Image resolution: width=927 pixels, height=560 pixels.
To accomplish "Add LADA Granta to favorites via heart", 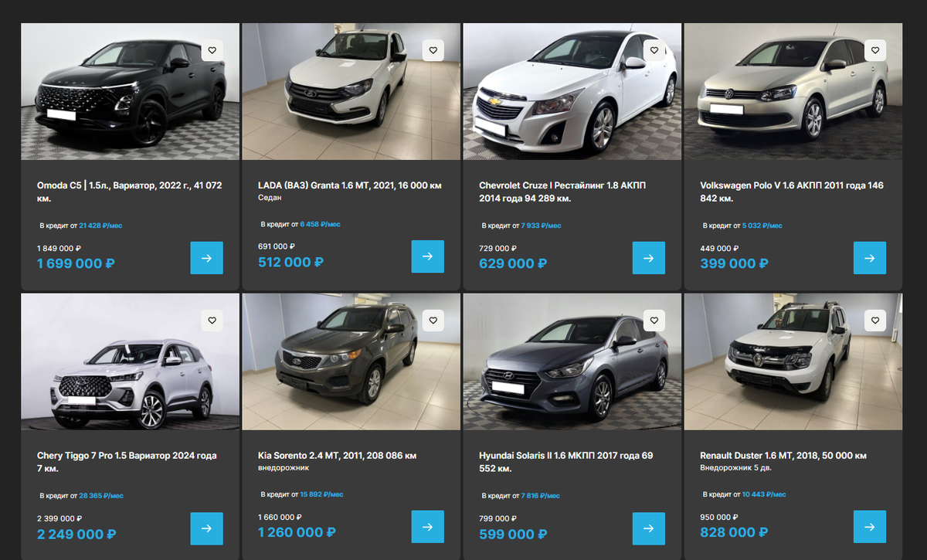I will 433,50.
